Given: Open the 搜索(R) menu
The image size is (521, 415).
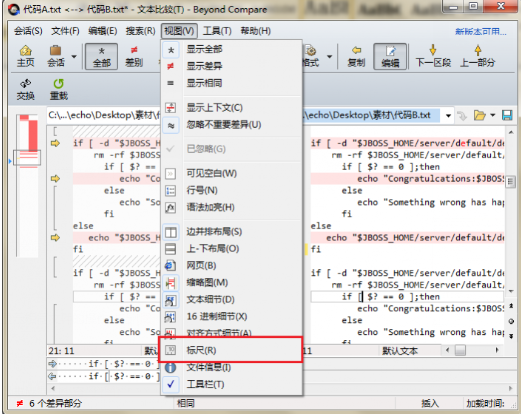Looking at the screenshot, I should (140, 31).
